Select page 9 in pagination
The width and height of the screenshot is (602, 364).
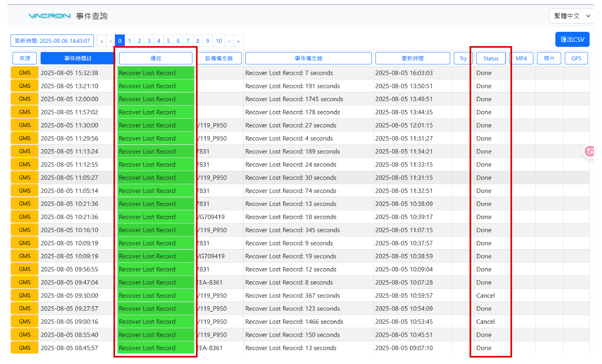tap(207, 41)
